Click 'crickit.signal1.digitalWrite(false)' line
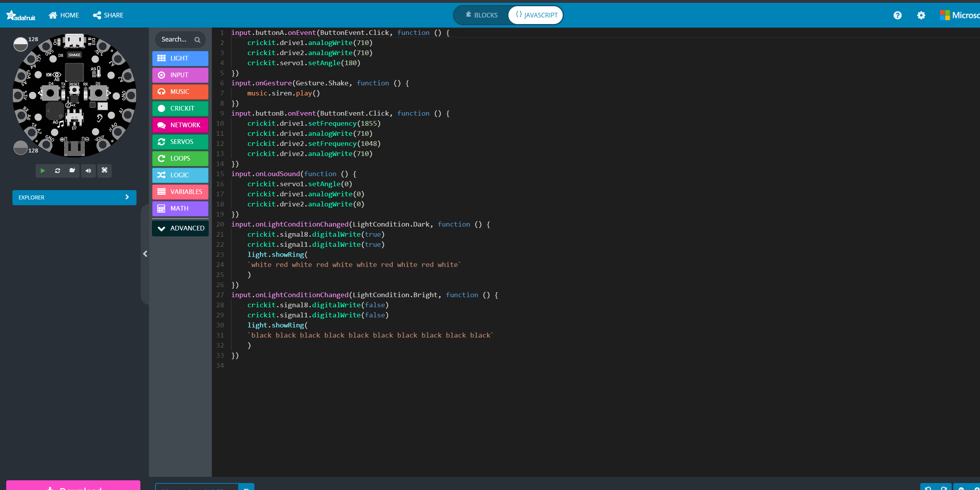Image resolution: width=980 pixels, height=490 pixels. tap(318, 315)
